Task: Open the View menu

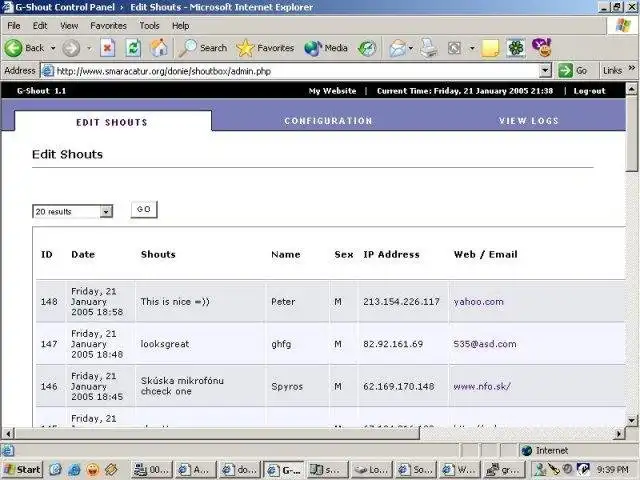Action: point(69,26)
